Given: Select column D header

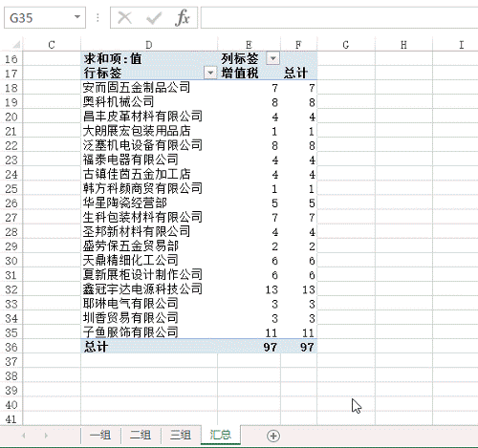Looking at the screenshot, I should coord(149,45).
